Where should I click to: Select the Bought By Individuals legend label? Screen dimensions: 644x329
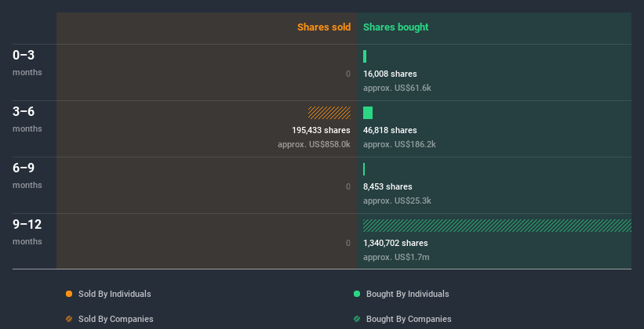(x=407, y=294)
